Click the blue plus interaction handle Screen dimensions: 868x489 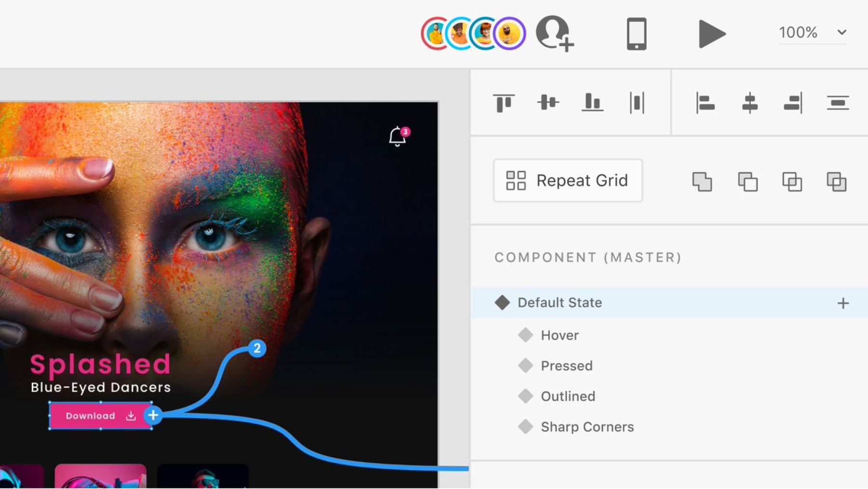(153, 415)
